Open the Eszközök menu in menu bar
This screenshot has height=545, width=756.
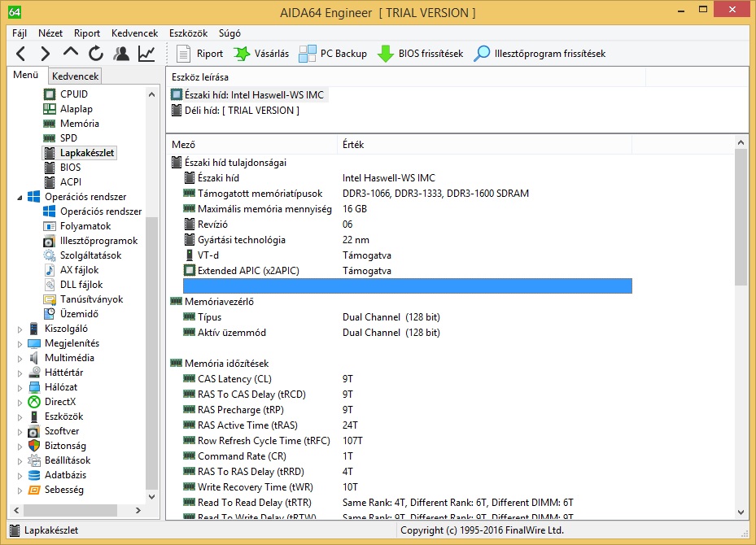point(188,33)
